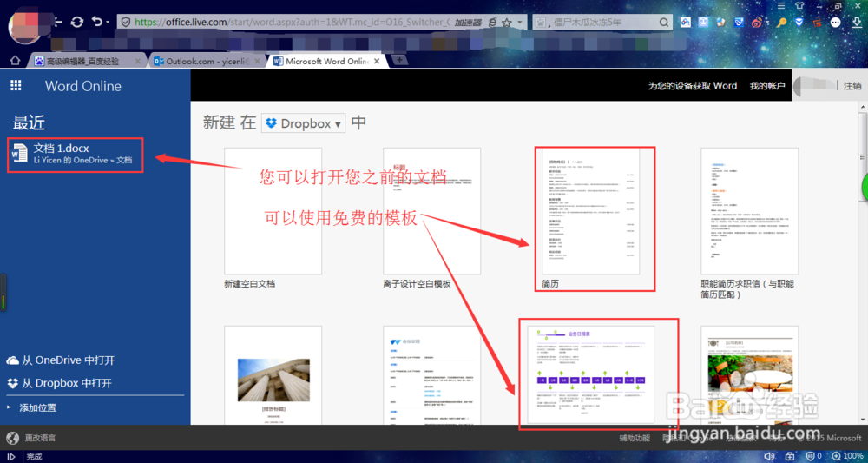Open the browser home page icon
The image size is (868, 463).
pos(15,61)
